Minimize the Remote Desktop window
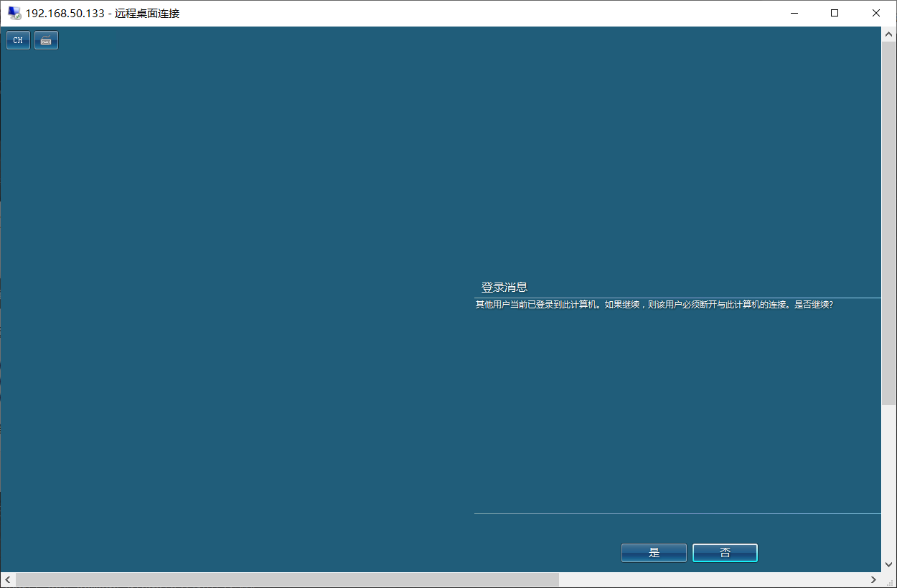Screen dimensions: 897x588 click(794, 13)
